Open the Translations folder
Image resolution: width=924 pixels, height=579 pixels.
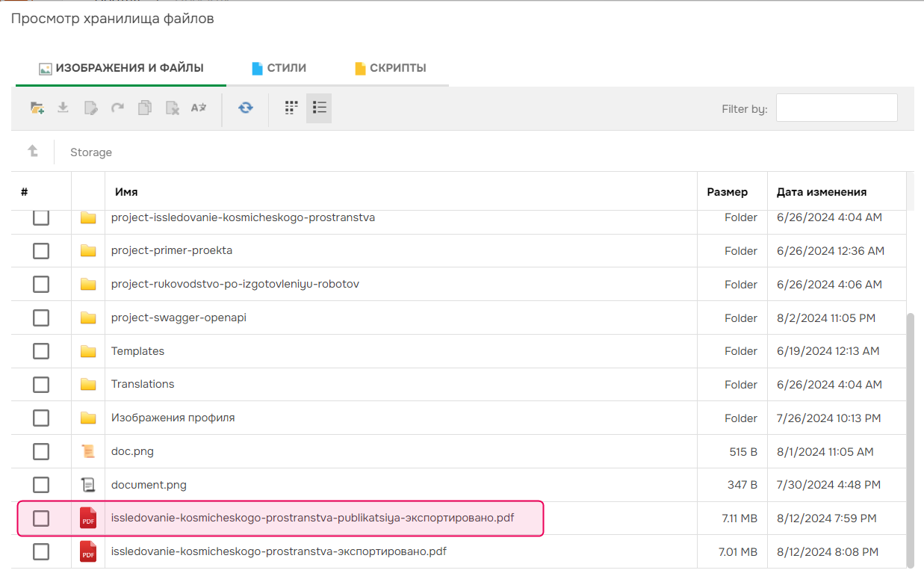pos(143,384)
